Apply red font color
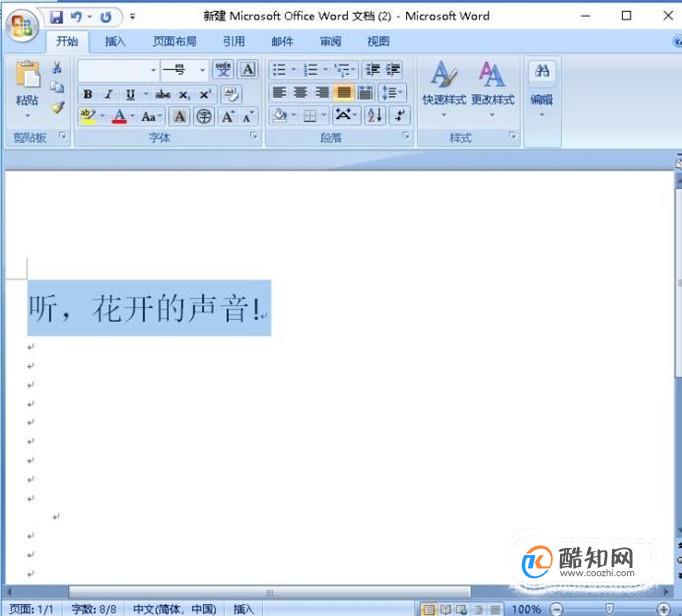Screen dimensions: 682x616 click(x=119, y=116)
